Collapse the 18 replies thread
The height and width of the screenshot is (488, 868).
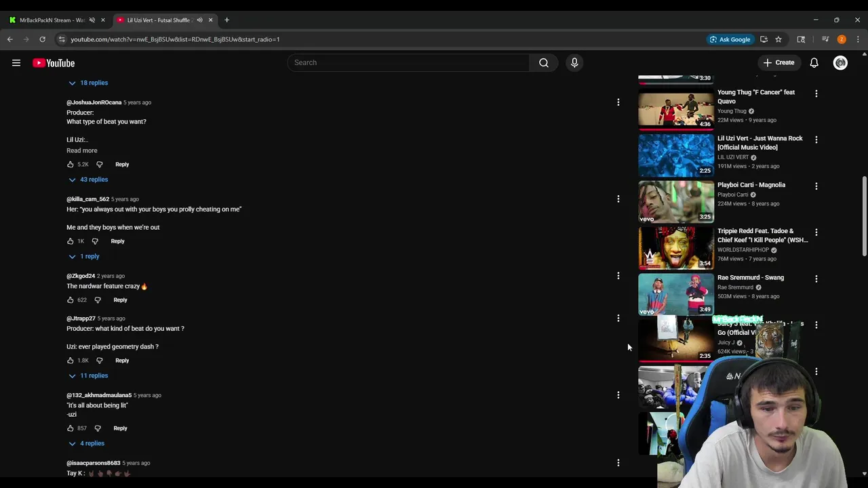coord(88,83)
